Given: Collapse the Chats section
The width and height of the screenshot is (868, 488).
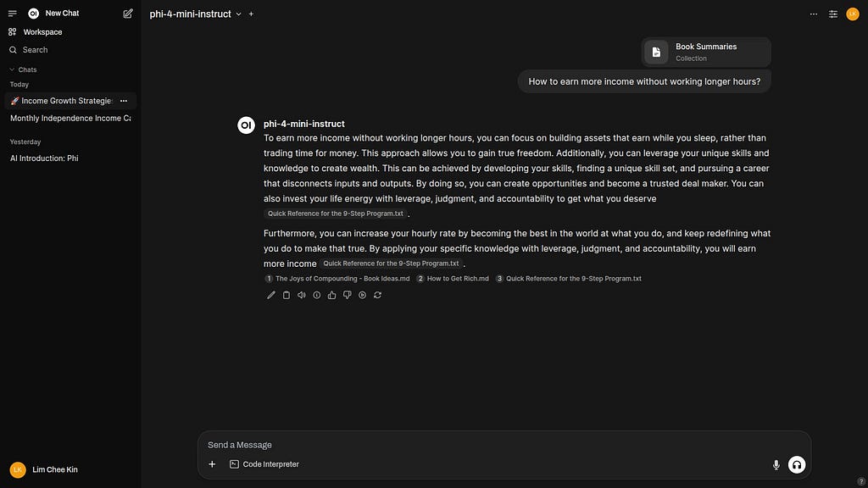Looking at the screenshot, I should pos(23,69).
